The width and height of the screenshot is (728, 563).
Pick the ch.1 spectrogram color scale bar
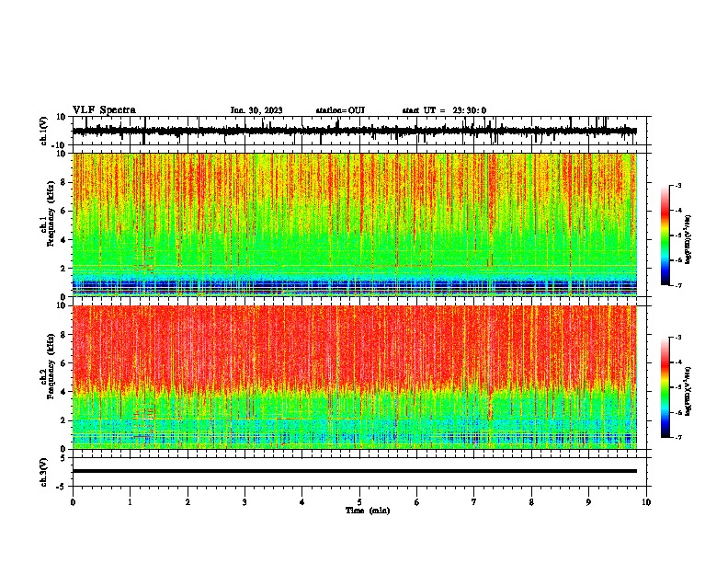click(x=665, y=236)
